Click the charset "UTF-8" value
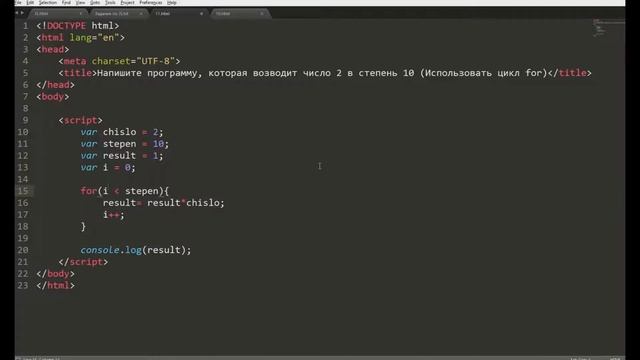 point(155,61)
